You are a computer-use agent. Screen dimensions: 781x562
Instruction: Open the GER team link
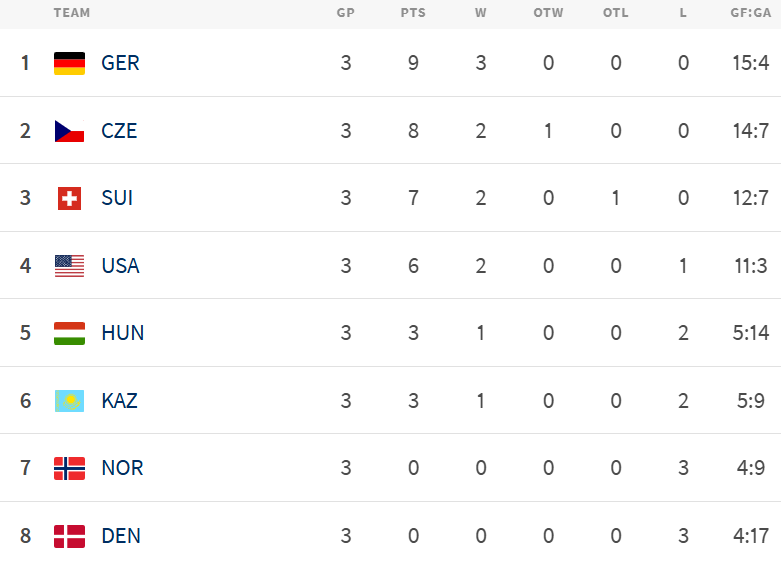coord(120,63)
